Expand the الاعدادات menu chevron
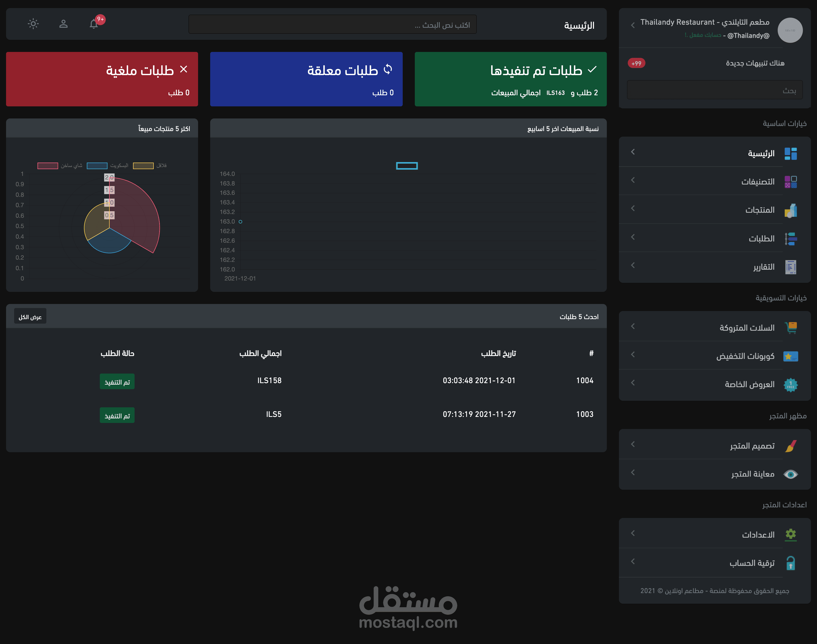This screenshot has width=817, height=644. point(633,533)
